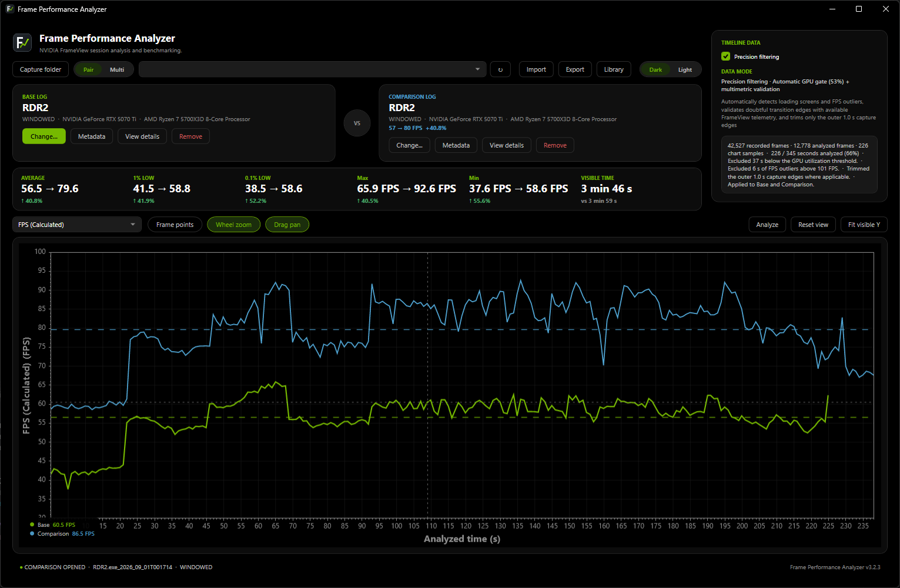Click the refresh icon button beside dropdown
900x588 pixels.
point(500,69)
